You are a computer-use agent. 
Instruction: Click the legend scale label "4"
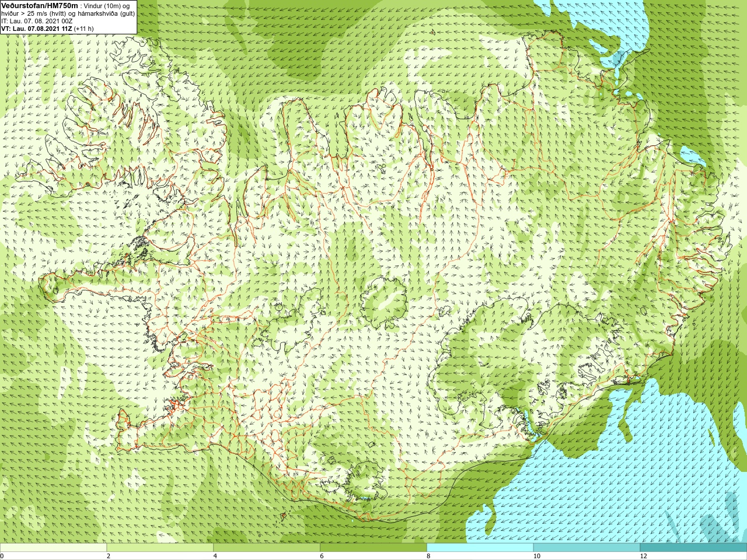(x=215, y=556)
